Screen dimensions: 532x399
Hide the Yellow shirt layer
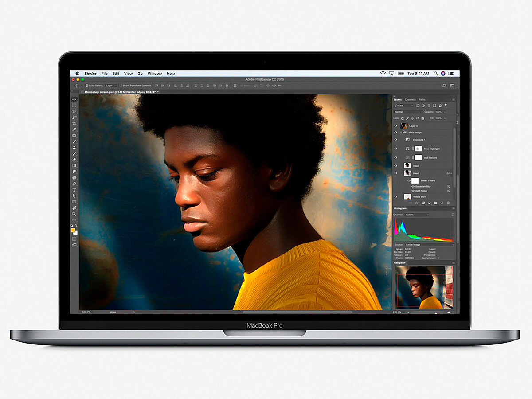(395, 196)
